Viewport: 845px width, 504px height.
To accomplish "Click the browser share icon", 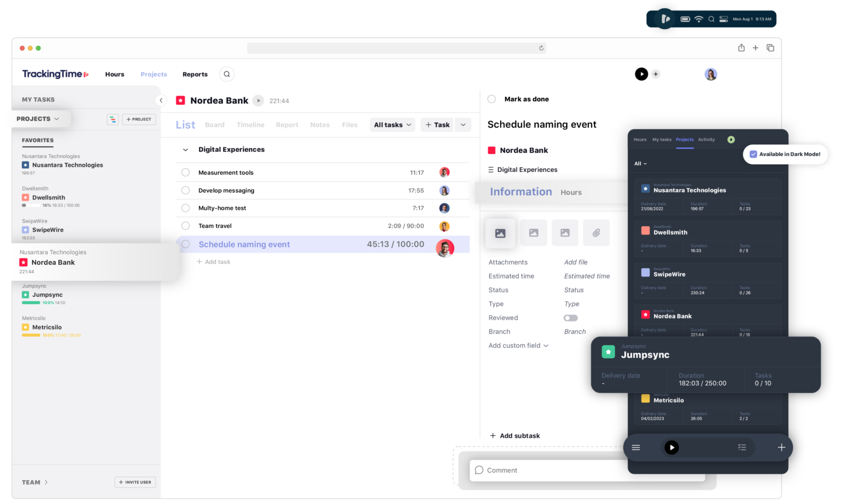I will 741,48.
